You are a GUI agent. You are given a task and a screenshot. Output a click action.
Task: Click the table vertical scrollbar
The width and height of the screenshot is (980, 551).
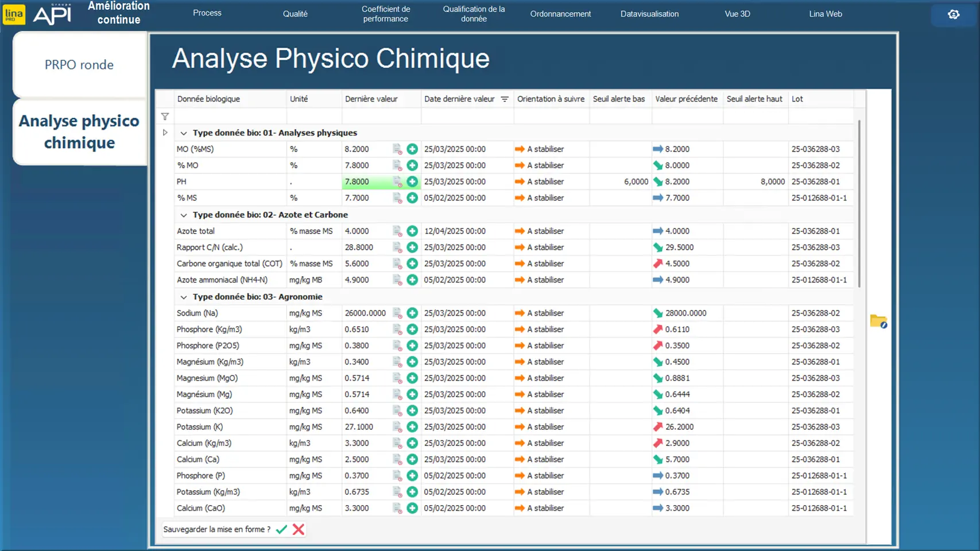coord(859,204)
